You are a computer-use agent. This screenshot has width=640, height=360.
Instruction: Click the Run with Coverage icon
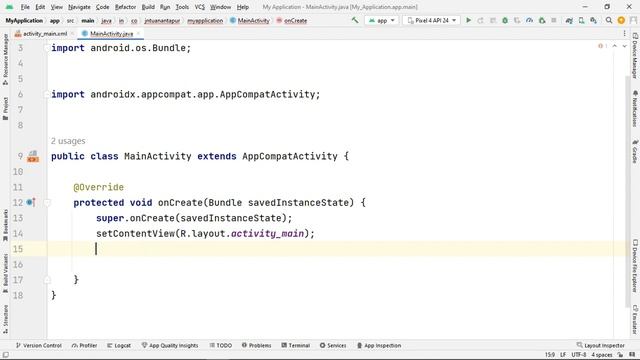(x=517, y=20)
